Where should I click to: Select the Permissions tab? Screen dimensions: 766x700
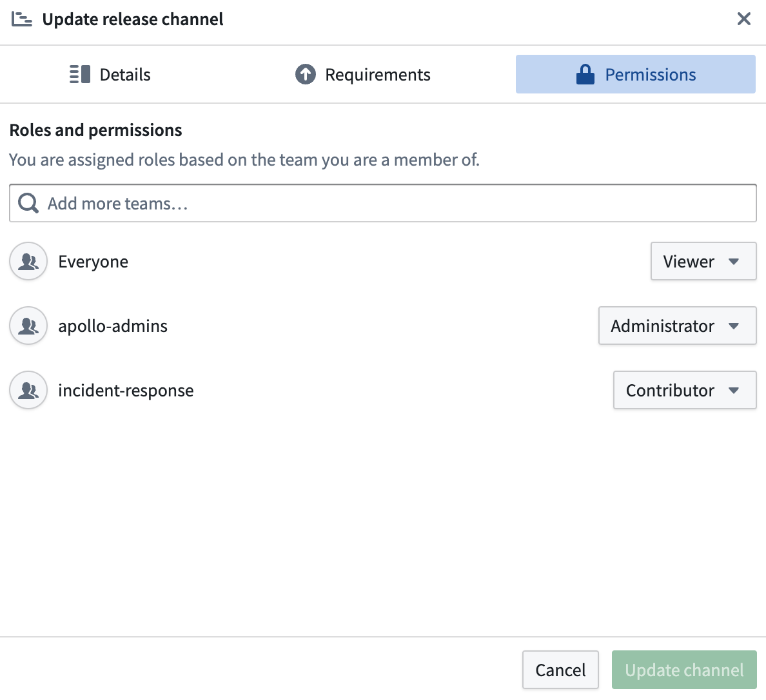tap(636, 74)
